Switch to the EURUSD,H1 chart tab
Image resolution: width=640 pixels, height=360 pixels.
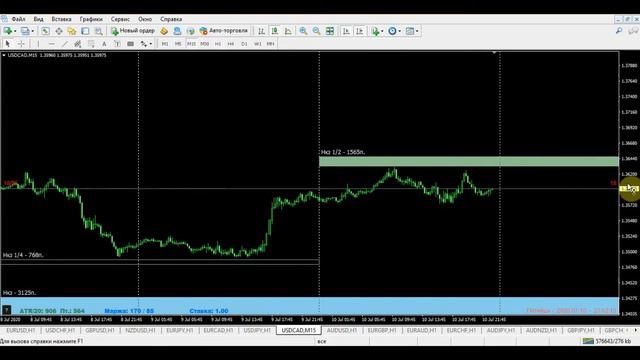[20, 330]
